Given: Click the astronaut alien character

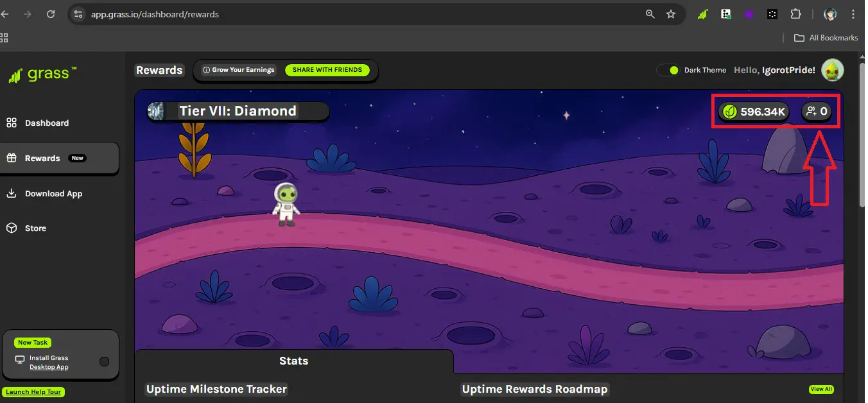Looking at the screenshot, I should click(286, 204).
